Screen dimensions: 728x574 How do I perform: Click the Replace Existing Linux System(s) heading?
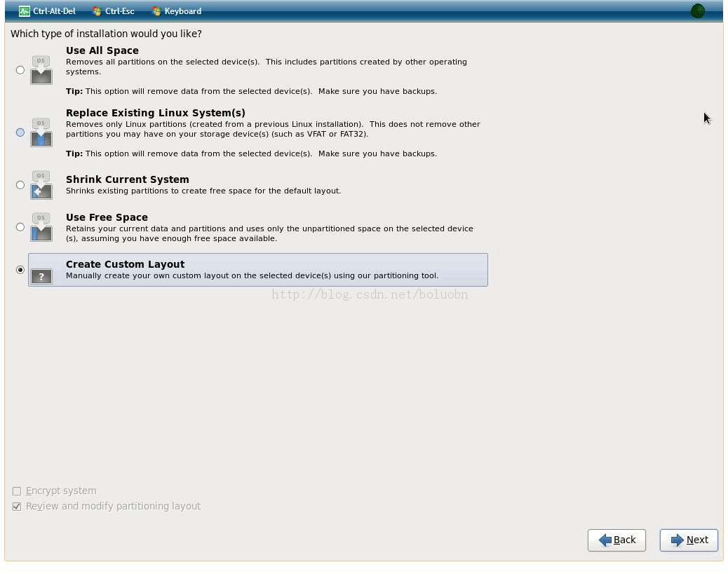tap(156, 113)
